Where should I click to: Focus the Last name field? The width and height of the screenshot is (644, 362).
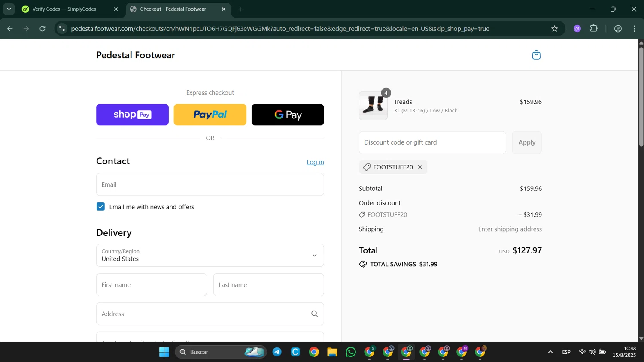click(269, 285)
